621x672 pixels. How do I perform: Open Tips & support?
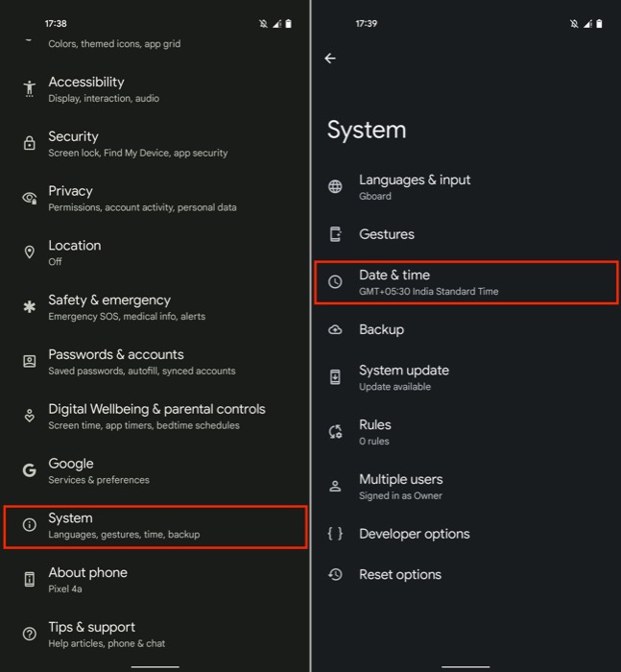click(x=155, y=634)
